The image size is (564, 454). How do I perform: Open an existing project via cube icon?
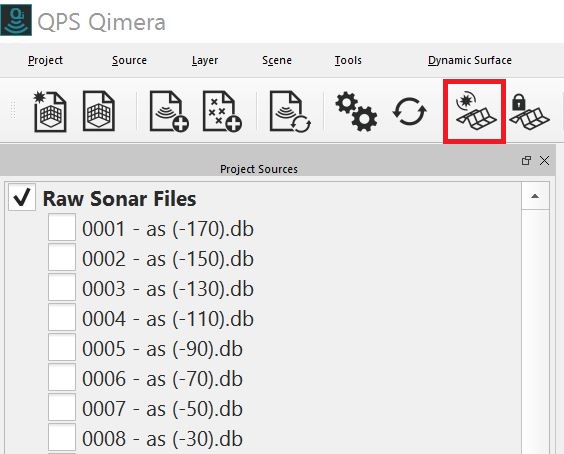coord(99,111)
